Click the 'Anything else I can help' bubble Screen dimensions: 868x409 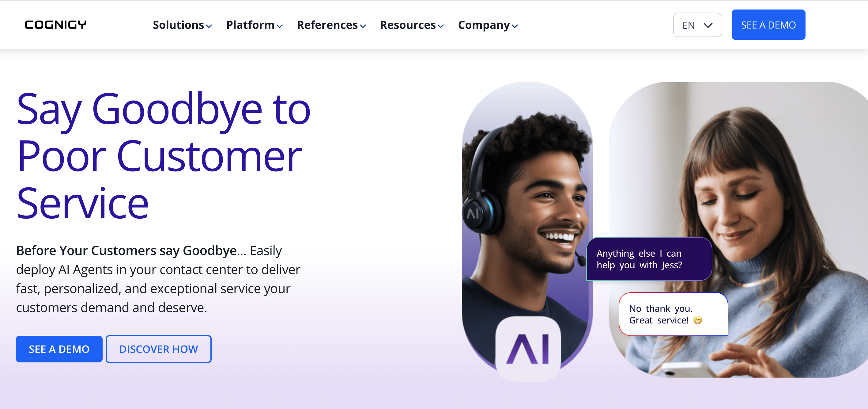pyautogui.click(x=649, y=259)
